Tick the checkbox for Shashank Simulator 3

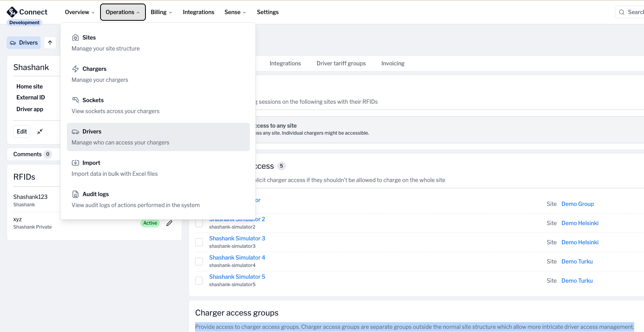[x=199, y=242]
